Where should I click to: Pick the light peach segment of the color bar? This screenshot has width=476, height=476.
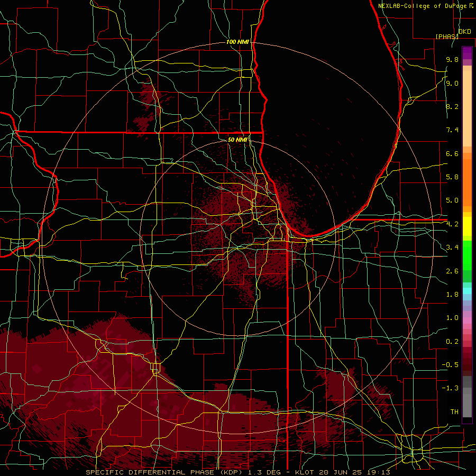point(467,109)
